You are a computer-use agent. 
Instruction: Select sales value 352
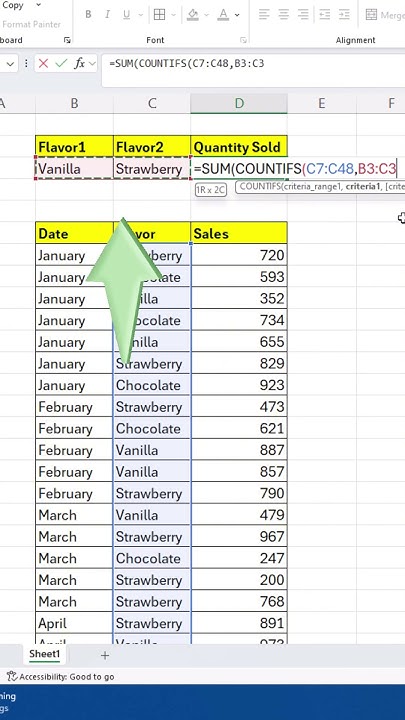coord(239,298)
